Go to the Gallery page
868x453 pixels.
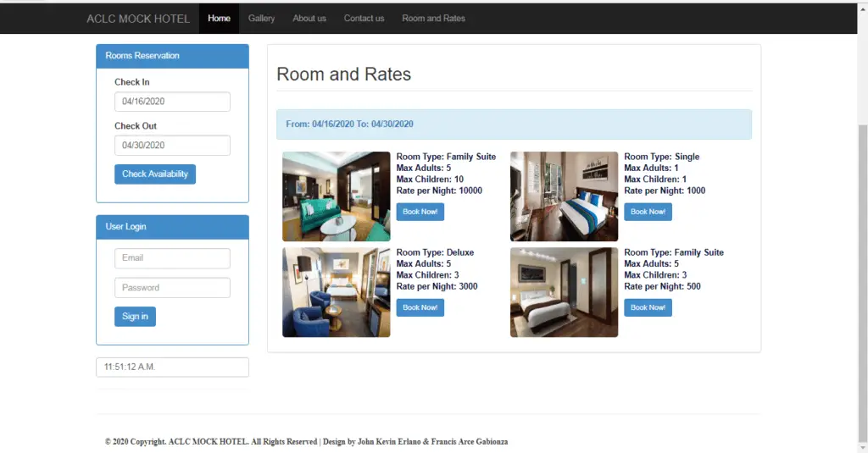pos(261,19)
